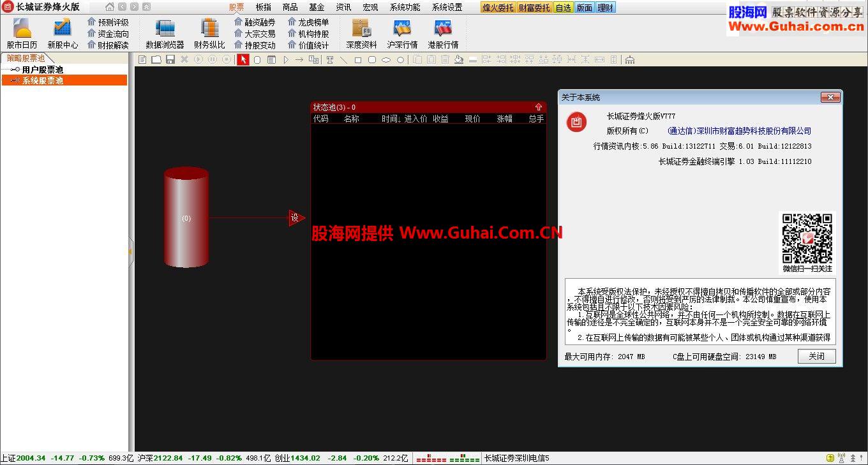Choose the ellipse shape tool
This screenshot has width=868, height=465.
click(386, 60)
